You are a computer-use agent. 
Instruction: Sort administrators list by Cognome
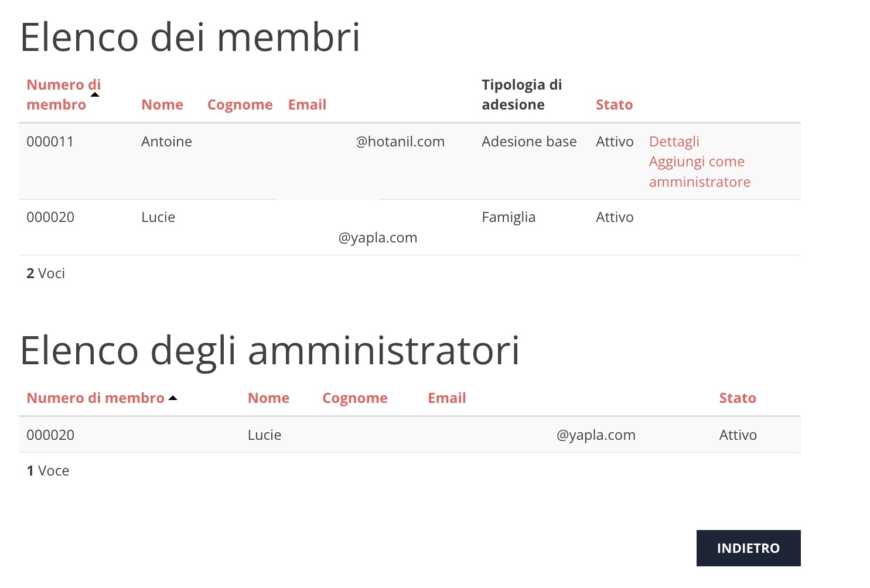coord(355,398)
